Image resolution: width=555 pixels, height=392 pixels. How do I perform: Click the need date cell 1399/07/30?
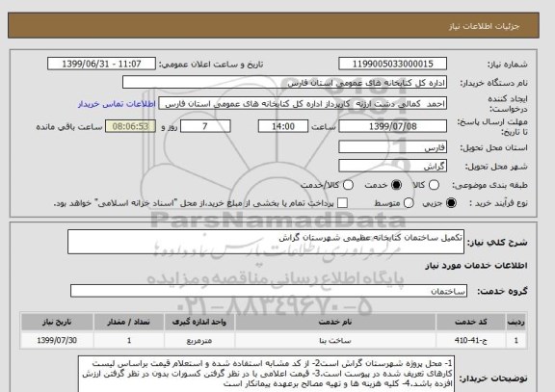pyautogui.click(x=57, y=340)
